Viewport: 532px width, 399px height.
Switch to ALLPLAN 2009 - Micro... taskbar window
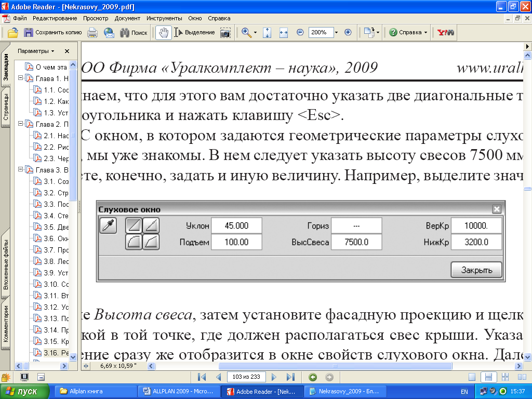(x=179, y=392)
